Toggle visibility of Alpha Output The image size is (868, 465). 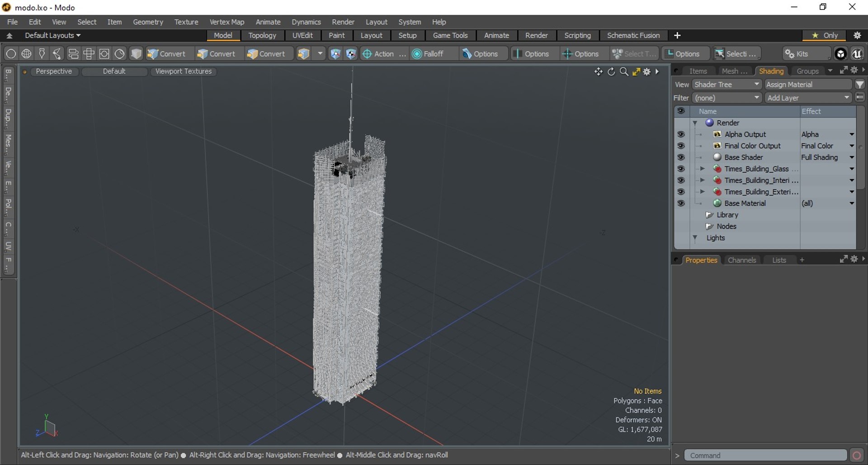click(681, 134)
